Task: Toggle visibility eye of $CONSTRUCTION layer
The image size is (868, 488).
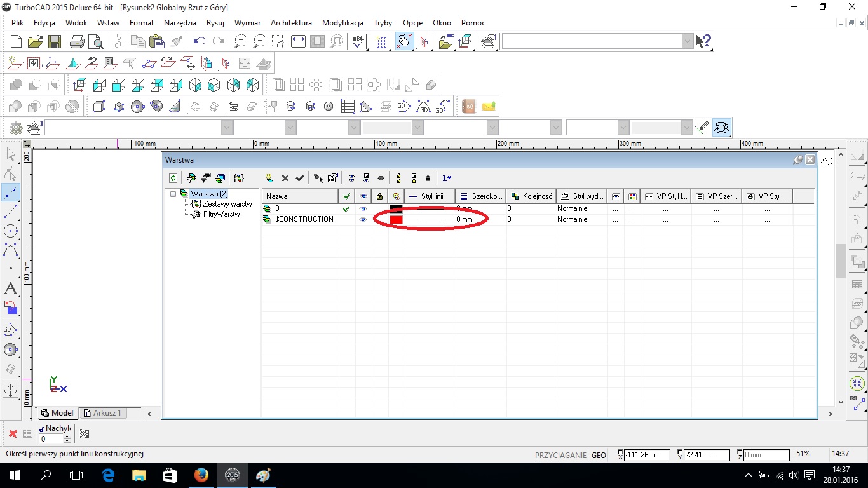Action: pos(363,219)
